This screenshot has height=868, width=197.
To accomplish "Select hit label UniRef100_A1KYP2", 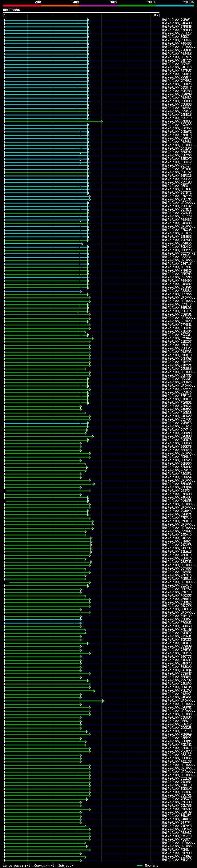I will pyautogui.click(x=177, y=362).
